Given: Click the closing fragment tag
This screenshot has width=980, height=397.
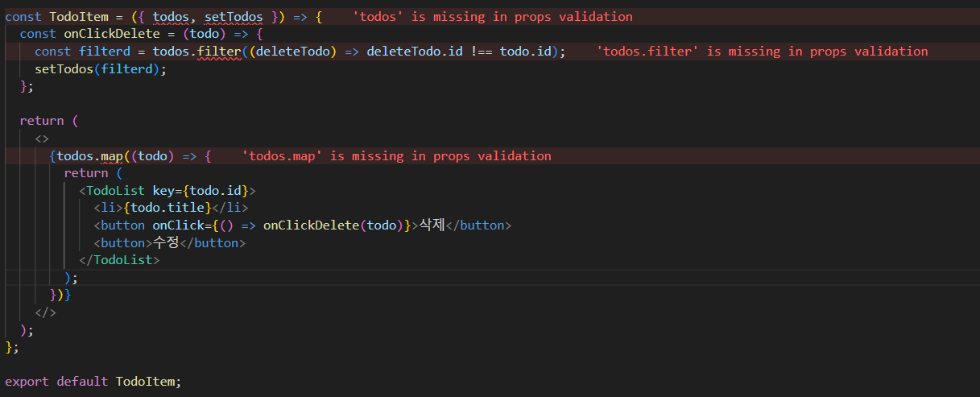Looking at the screenshot, I should click(x=46, y=312).
